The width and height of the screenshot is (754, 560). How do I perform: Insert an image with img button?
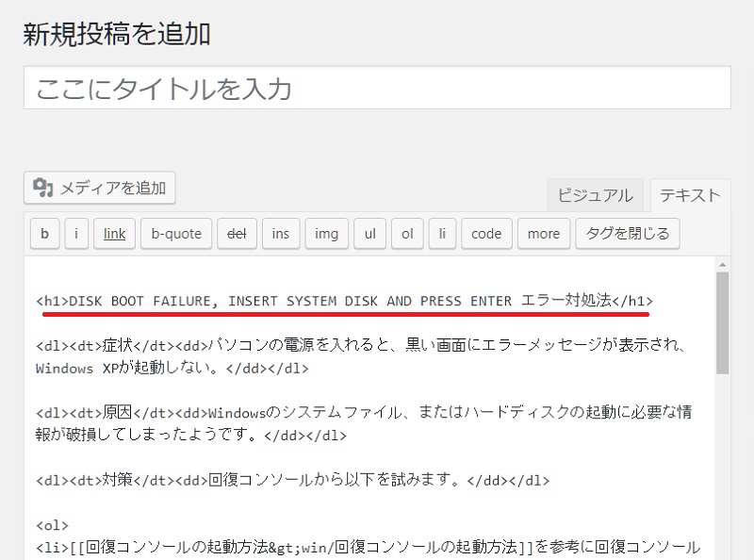(326, 234)
